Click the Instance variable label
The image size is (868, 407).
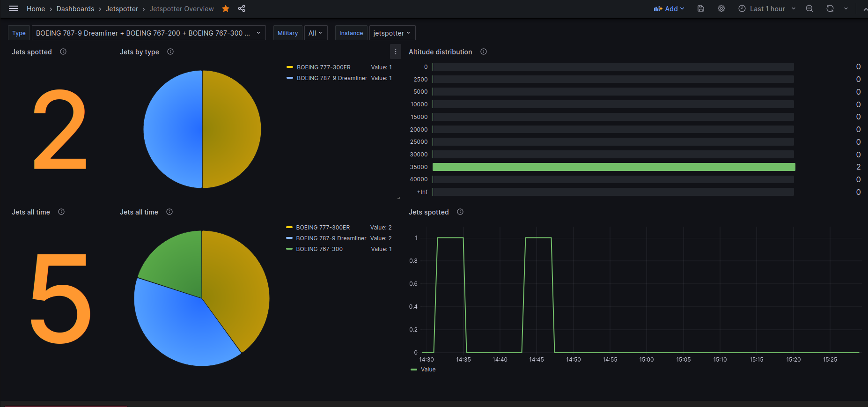point(351,33)
